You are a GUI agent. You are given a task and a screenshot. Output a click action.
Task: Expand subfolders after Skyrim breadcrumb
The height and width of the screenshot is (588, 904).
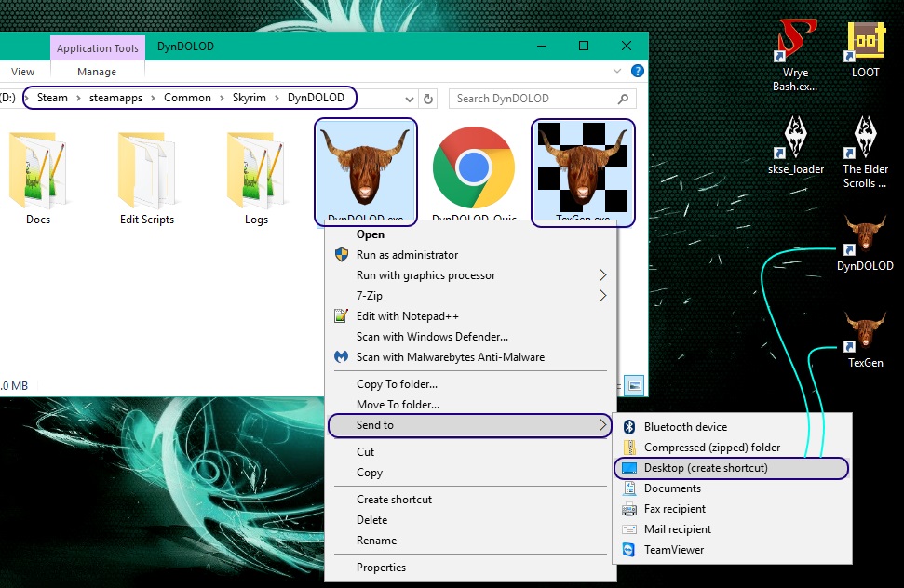coord(277,99)
